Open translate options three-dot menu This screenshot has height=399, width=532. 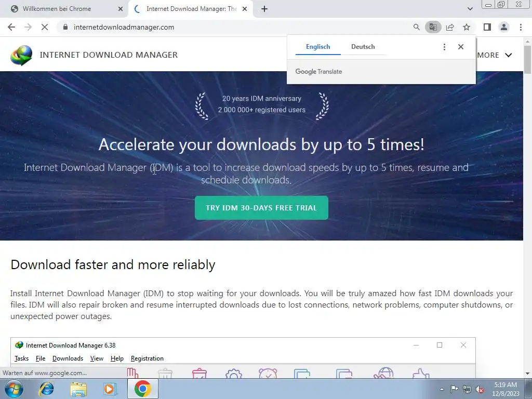(444, 47)
